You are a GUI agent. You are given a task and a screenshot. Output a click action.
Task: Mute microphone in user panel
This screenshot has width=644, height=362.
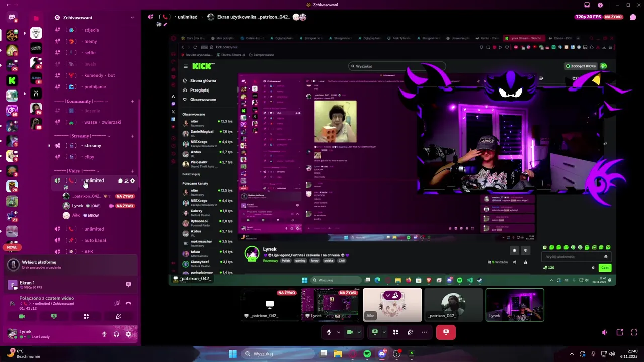click(x=105, y=334)
